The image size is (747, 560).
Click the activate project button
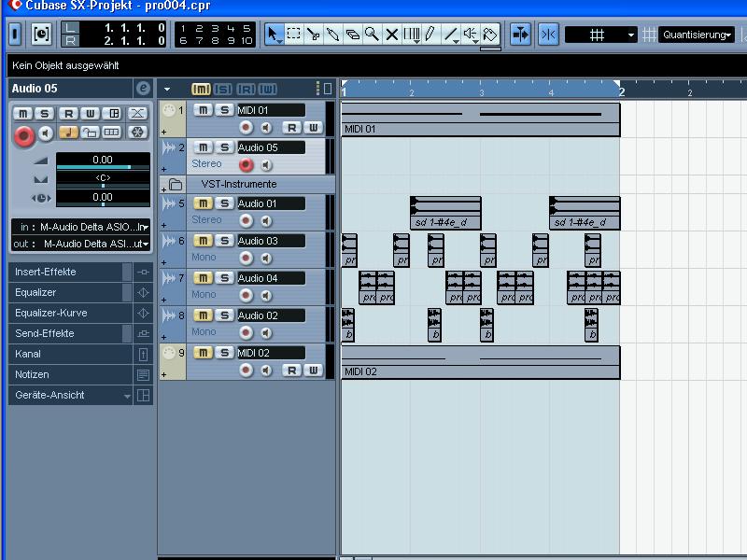[x=15, y=34]
